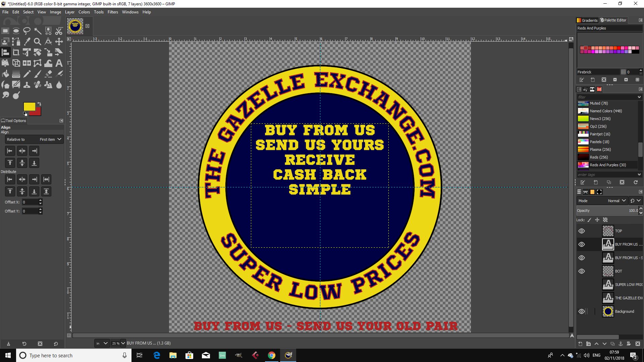Click the yellow foreground color swatch
This screenshot has width=644, height=362.
pos(29,107)
